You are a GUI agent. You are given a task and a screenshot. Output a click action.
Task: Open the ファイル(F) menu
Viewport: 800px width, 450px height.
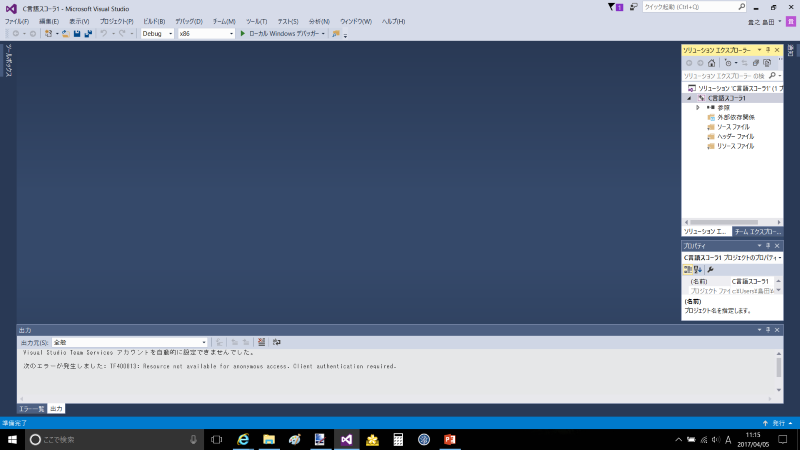click(17, 21)
